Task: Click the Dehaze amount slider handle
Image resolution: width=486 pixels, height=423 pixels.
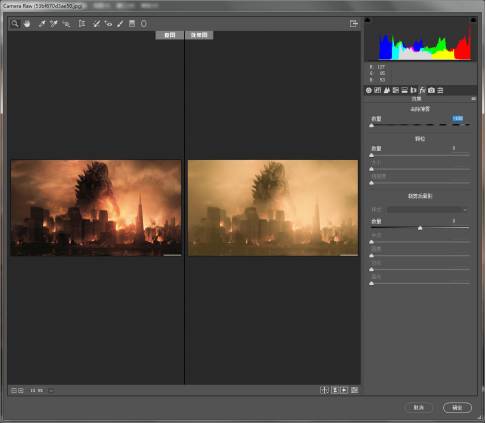Action: point(372,125)
